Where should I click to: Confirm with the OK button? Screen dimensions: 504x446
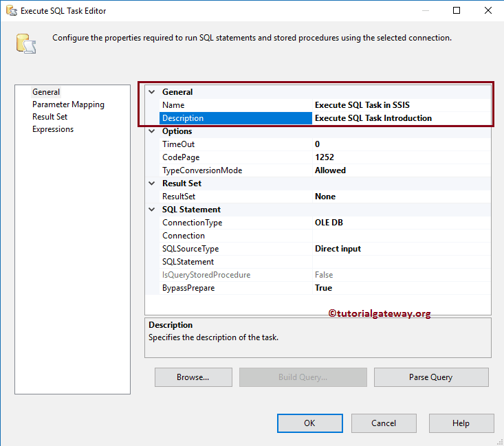[x=310, y=423]
